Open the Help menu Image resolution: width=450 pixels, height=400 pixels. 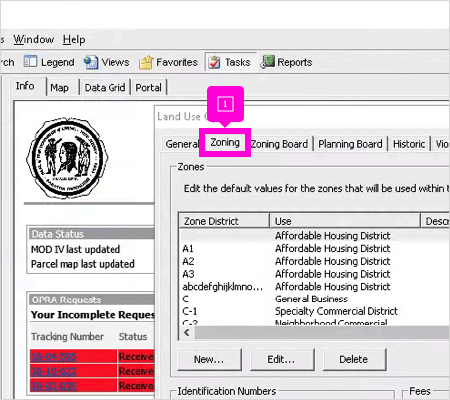[x=74, y=40]
